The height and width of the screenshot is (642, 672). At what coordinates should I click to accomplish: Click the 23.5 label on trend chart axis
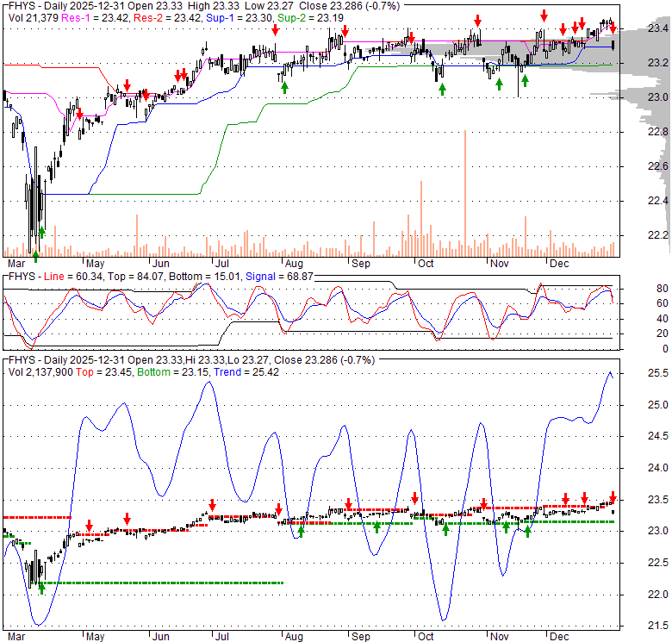click(657, 499)
